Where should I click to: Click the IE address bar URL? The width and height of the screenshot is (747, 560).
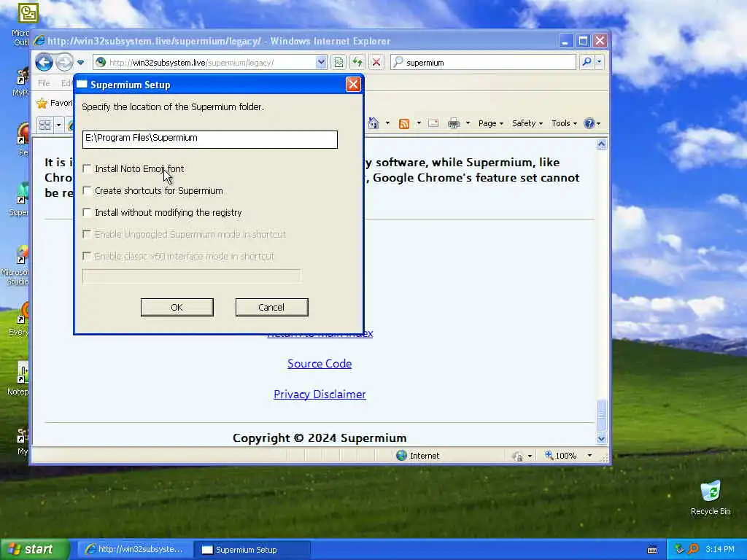coord(205,63)
